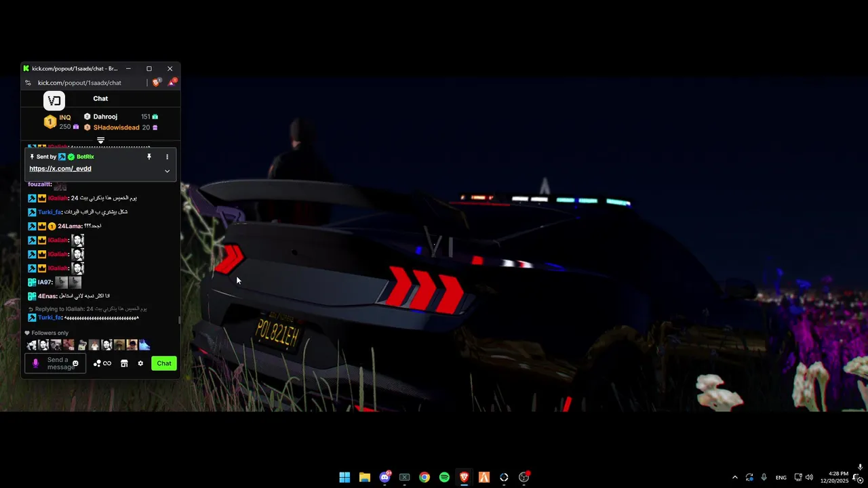Switch ENG input language
868x488 pixels.
tap(781, 477)
